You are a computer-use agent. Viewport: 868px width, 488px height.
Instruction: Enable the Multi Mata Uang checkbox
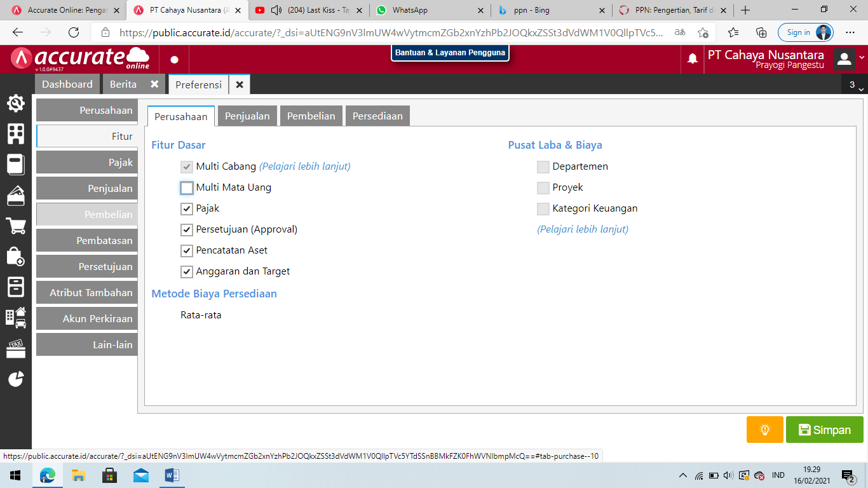(x=187, y=188)
